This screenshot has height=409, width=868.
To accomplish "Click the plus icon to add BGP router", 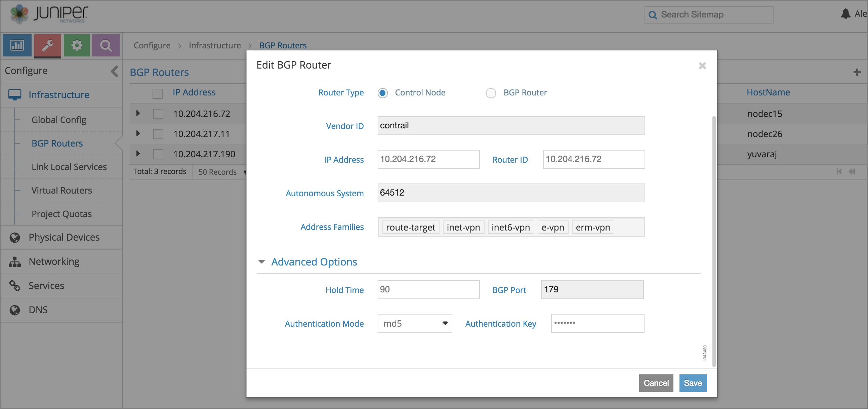I will [x=857, y=72].
